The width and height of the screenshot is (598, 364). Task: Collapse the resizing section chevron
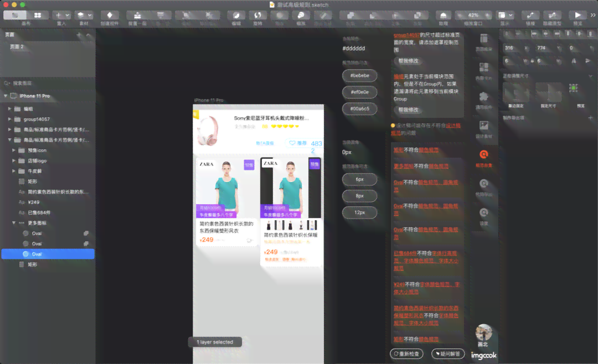[x=590, y=76]
